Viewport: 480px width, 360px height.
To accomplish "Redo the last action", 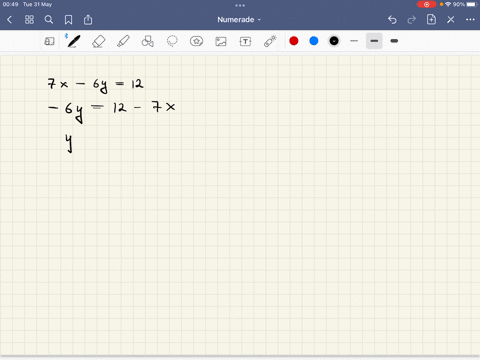I will tap(412, 20).
